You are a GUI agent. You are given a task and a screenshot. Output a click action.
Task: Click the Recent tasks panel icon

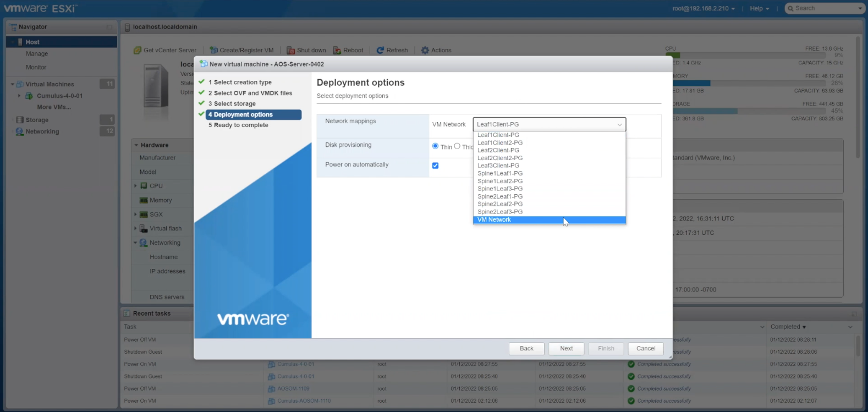tap(127, 314)
